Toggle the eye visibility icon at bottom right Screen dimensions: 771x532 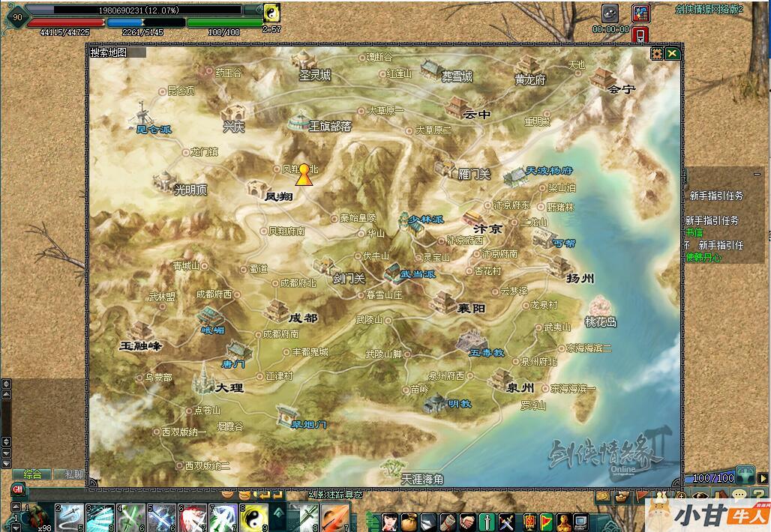point(700,495)
